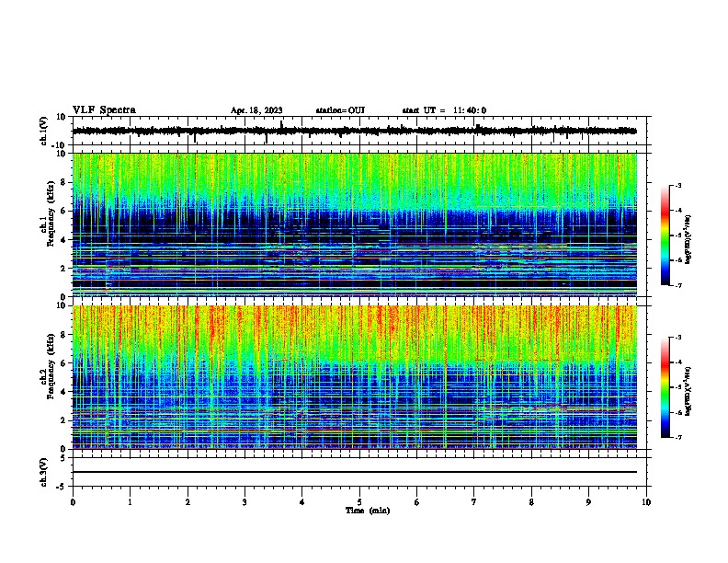Click the "7" tick on the time axis
The width and height of the screenshot is (728, 563).
click(474, 502)
